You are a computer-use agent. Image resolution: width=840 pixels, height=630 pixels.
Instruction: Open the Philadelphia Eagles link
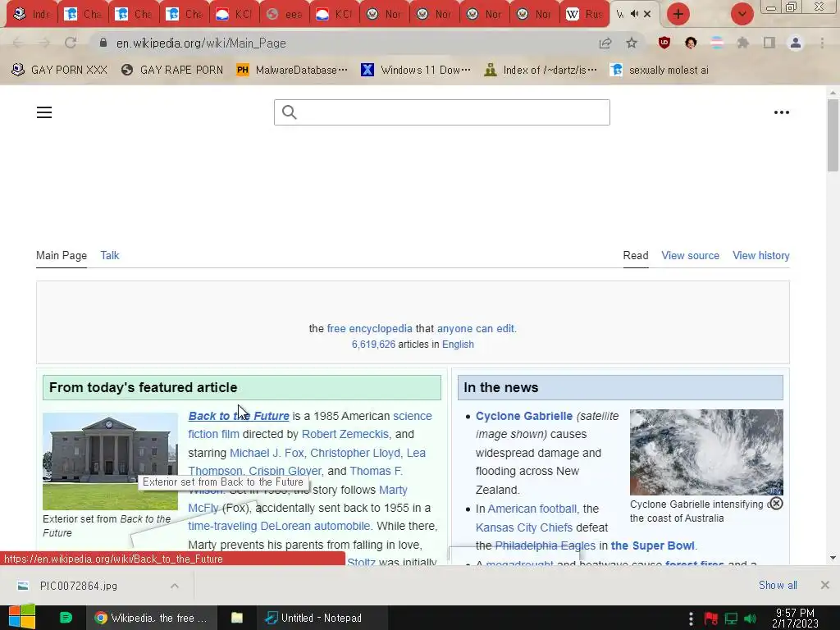point(545,546)
